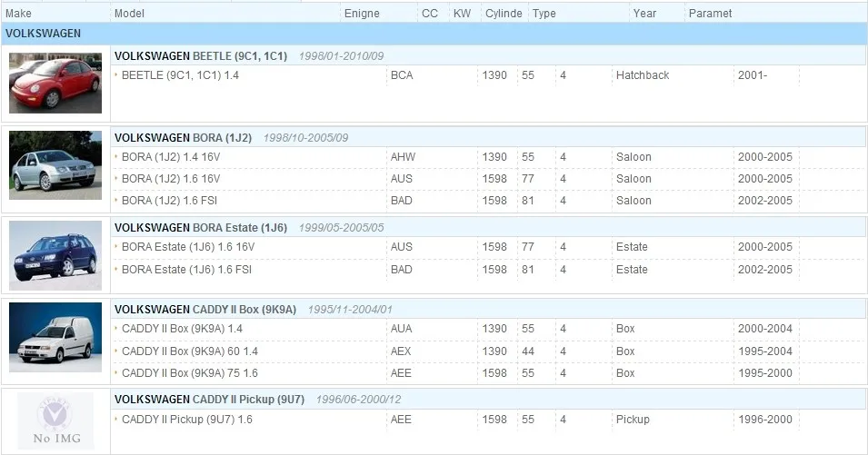Image resolution: width=868 pixels, height=455 pixels.
Task: Click the 1996-2000 year cell
Action: [764, 419]
